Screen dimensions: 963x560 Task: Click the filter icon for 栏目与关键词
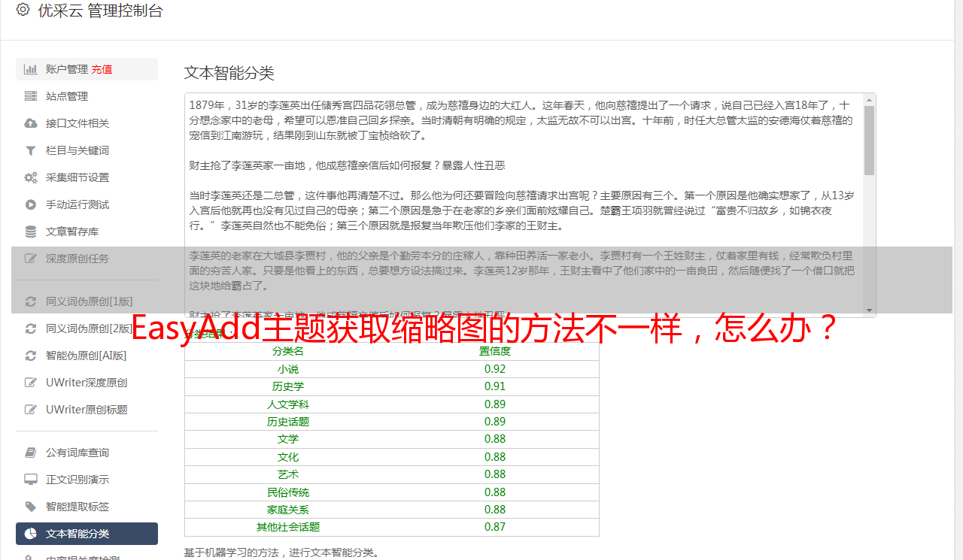(31, 150)
